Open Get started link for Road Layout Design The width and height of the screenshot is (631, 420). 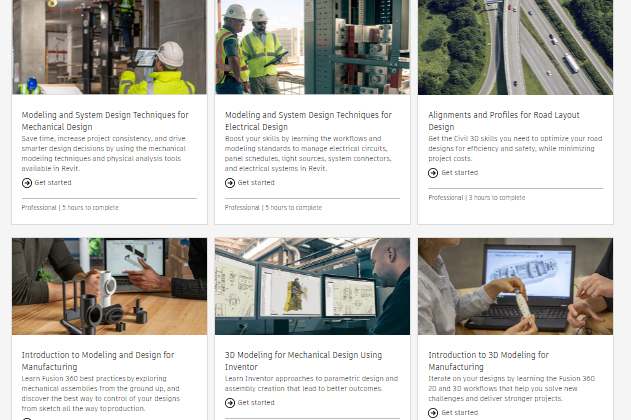coord(460,173)
